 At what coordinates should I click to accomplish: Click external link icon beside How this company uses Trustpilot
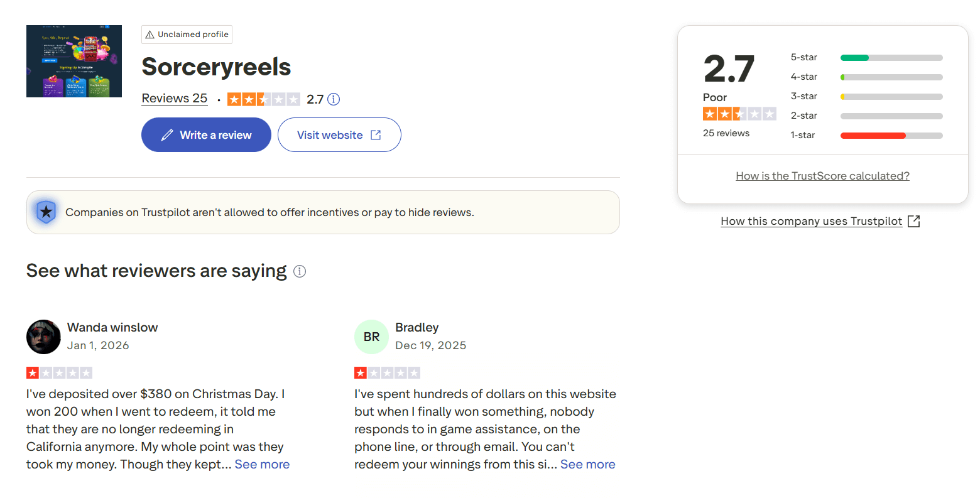[x=914, y=221]
